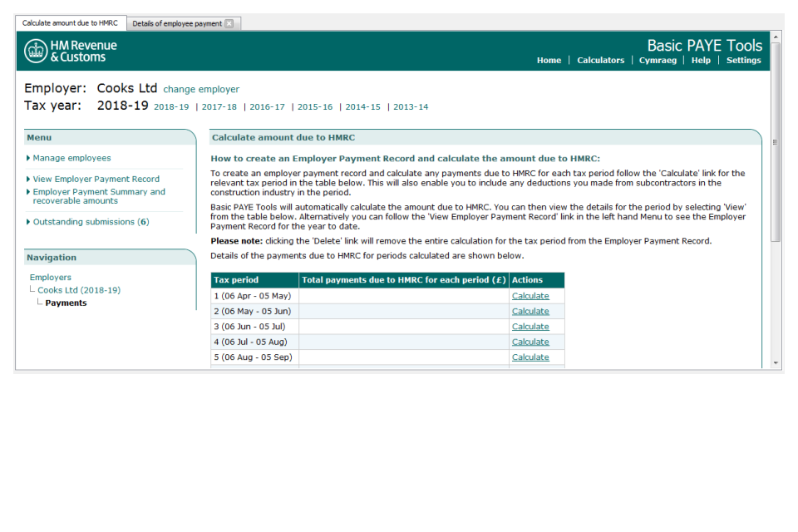
Task: Click the scrollbar up arrow
Action: click(776, 37)
